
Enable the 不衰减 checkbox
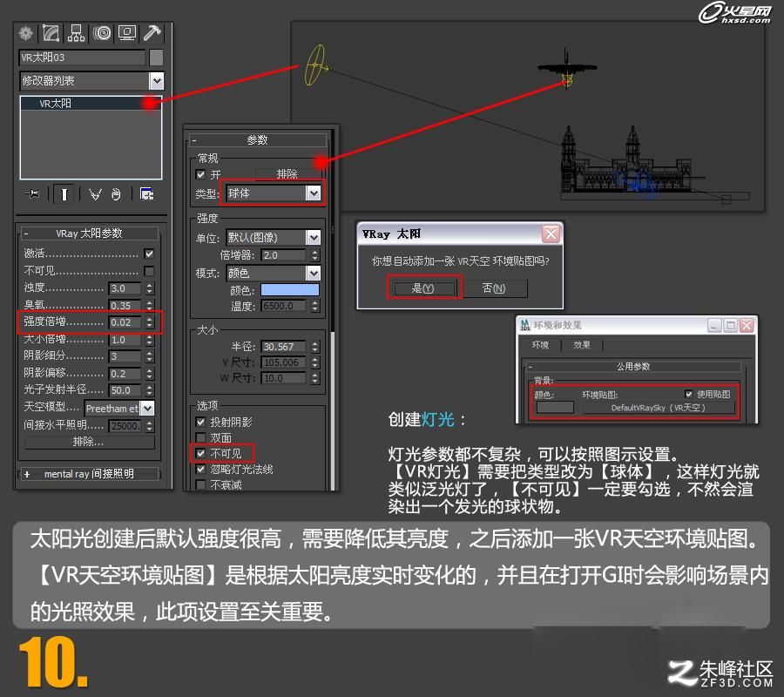[x=201, y=484]
